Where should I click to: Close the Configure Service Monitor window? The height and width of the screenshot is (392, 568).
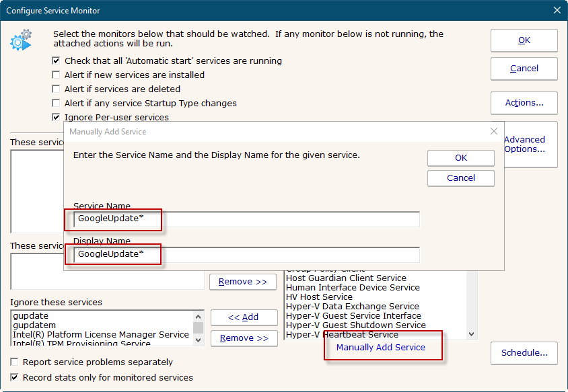tap(557, 10)
